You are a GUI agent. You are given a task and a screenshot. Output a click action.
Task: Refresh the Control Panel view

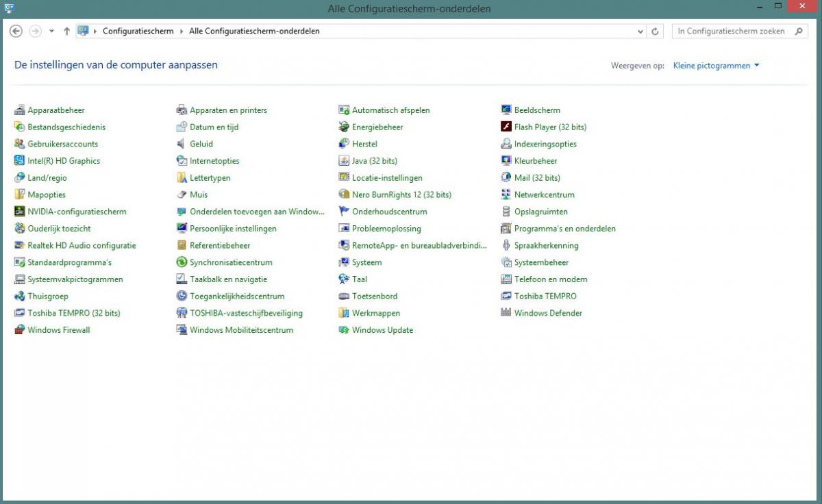656,32
